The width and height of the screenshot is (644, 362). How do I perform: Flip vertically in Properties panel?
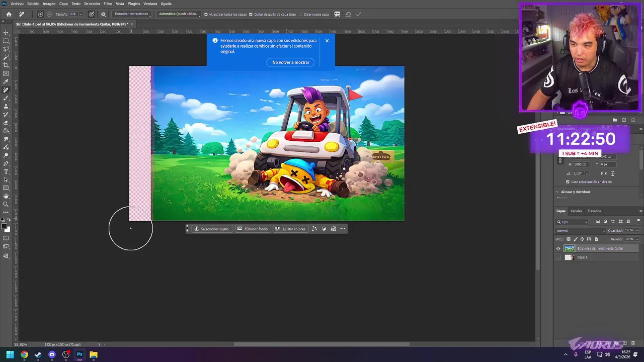tap(612, 173)
